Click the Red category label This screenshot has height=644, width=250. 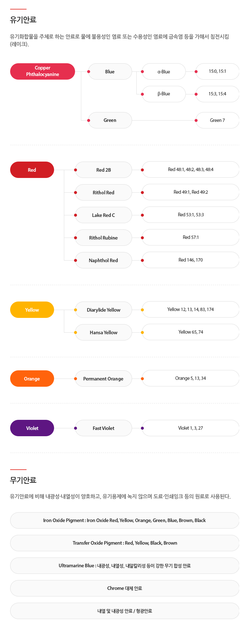[x=32, y=170]
